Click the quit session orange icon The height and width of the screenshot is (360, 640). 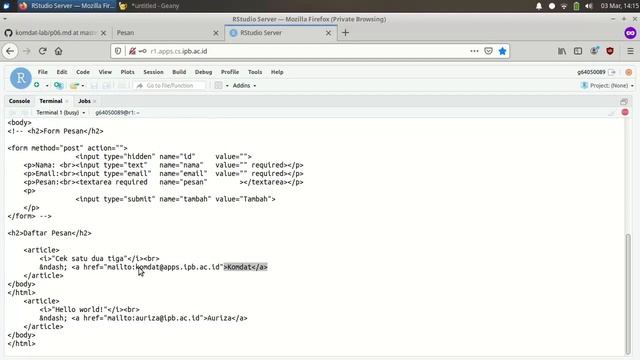(629, 72)
